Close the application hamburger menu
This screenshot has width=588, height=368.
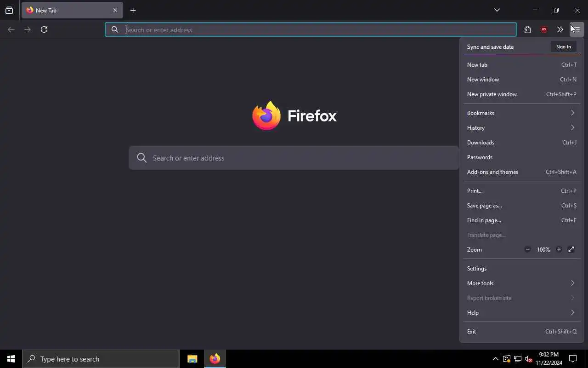[577, 29]
